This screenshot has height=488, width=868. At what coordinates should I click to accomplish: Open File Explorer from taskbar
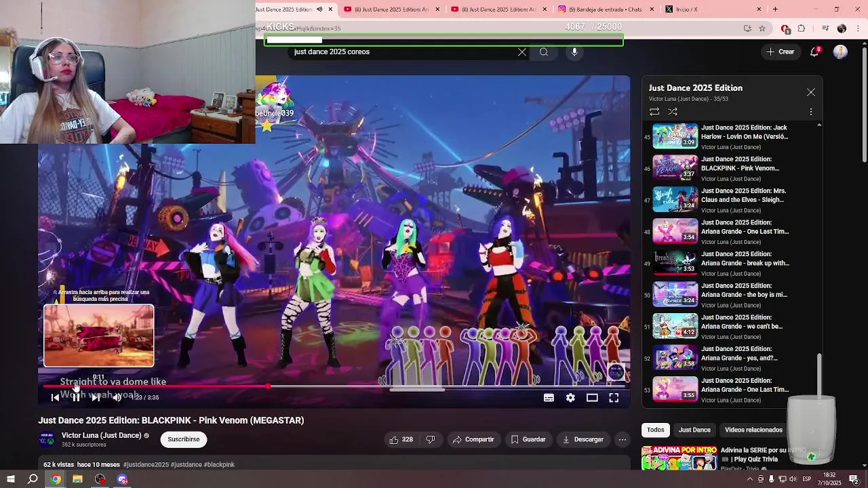pyautogui.click(x=77, y=479)
